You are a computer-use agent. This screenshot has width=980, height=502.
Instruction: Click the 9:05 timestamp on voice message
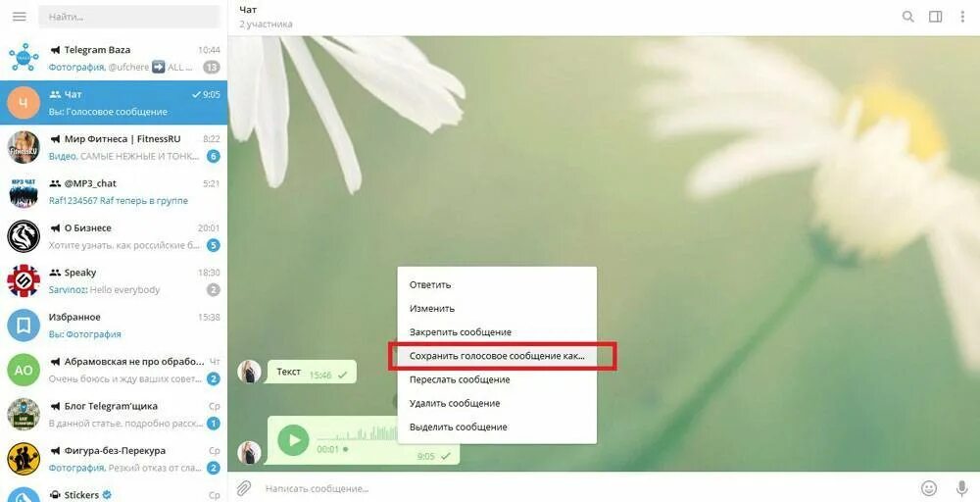(425, 456)
